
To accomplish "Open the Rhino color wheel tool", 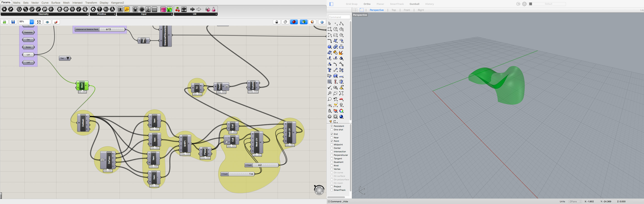I will (x=341, y=111).
